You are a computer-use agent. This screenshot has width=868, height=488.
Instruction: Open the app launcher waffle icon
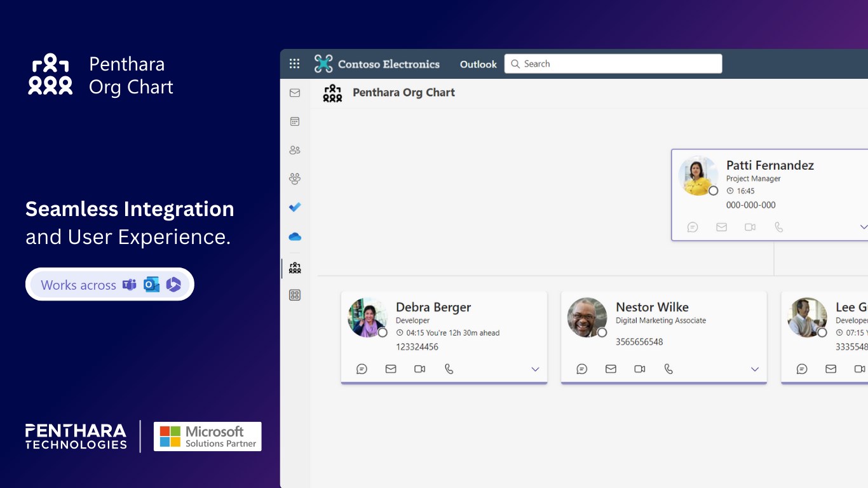[294, 64]
